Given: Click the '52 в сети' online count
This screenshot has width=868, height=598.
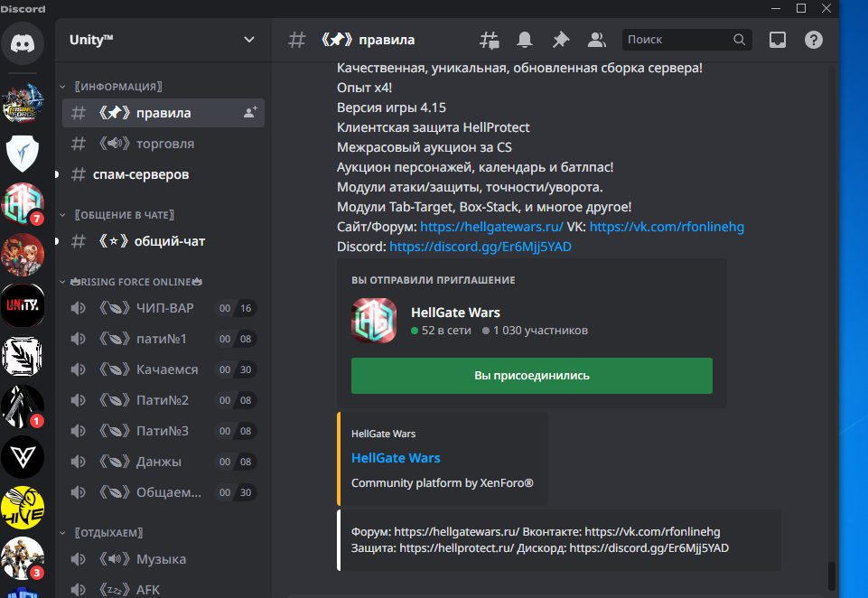Looking at the screenshot, I should click(x=441, y=331).
